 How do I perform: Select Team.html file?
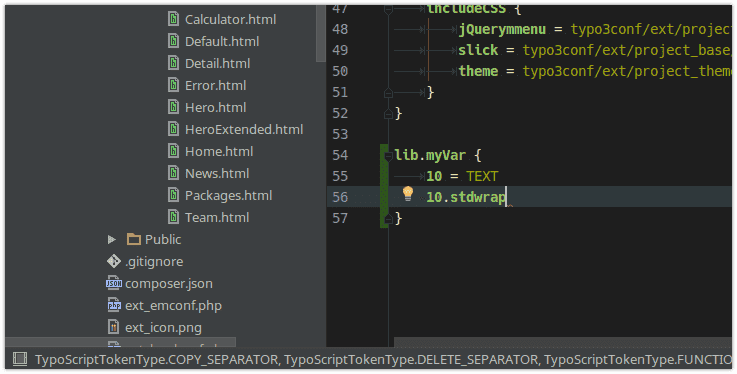[x=217, y=218]
